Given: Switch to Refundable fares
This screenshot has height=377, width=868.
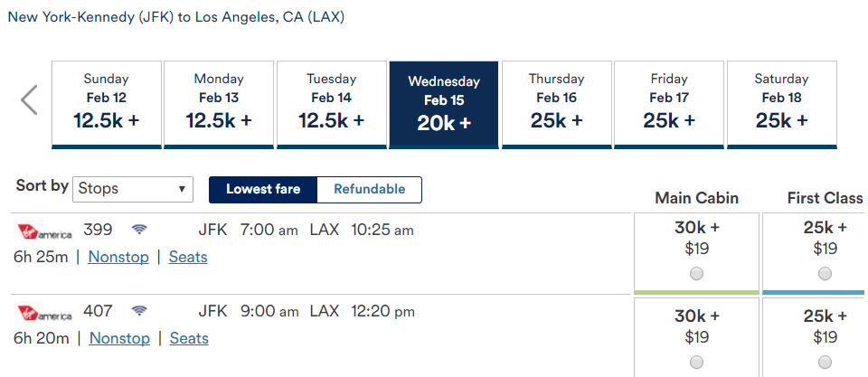Looking at the screenshot, I should 369,189.
